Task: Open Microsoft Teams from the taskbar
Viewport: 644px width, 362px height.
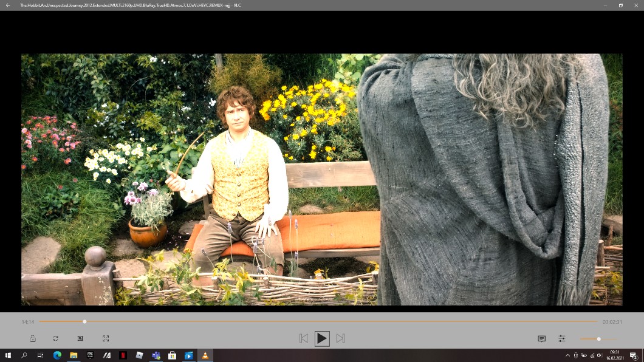Action: 156,355
